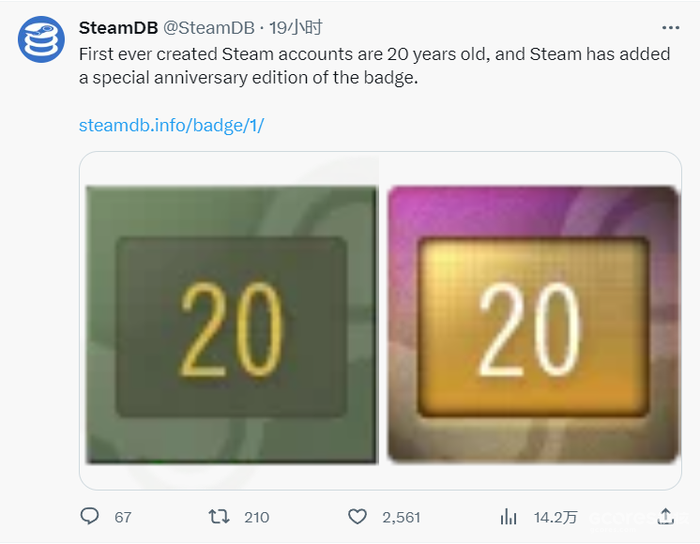Click the SteamDB display name
This screenshot has height=544, width=700.
[x=118, y=28]
